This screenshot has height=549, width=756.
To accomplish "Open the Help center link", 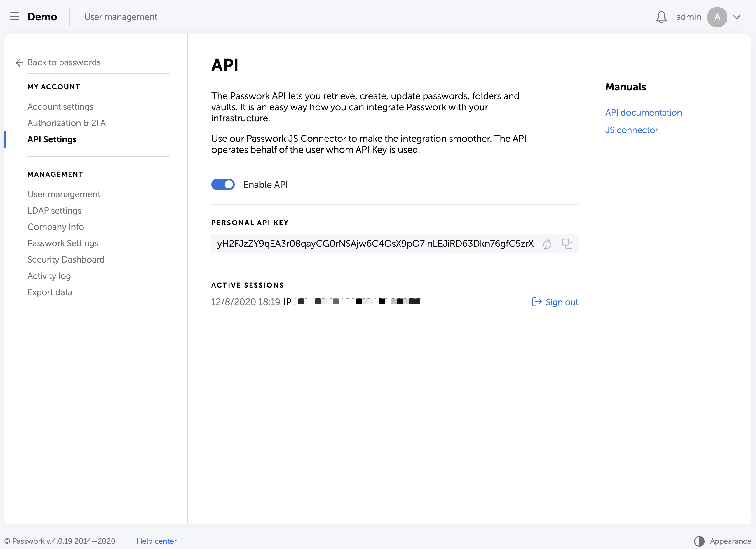I will pyautogui.click(x=156, y=541).
